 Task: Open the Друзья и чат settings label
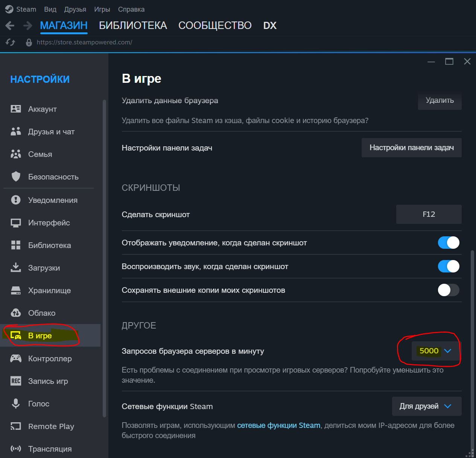(51, 132)
